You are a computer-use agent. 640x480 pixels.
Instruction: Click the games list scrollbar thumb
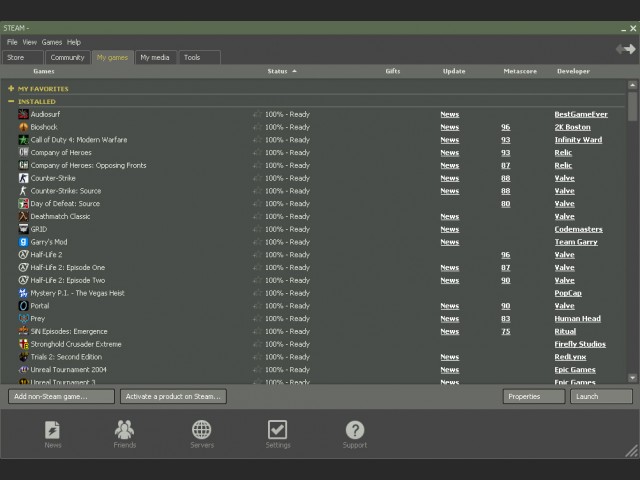tap(632, 106)
